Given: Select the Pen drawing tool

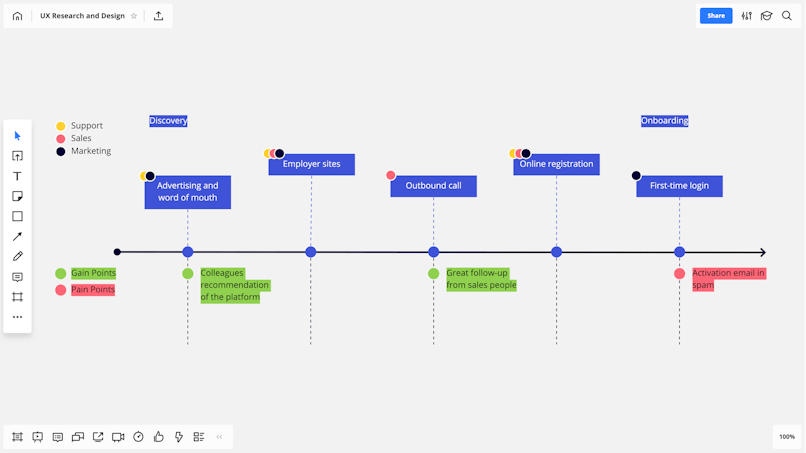Looking at the screenshot, I should pos(17,256).
